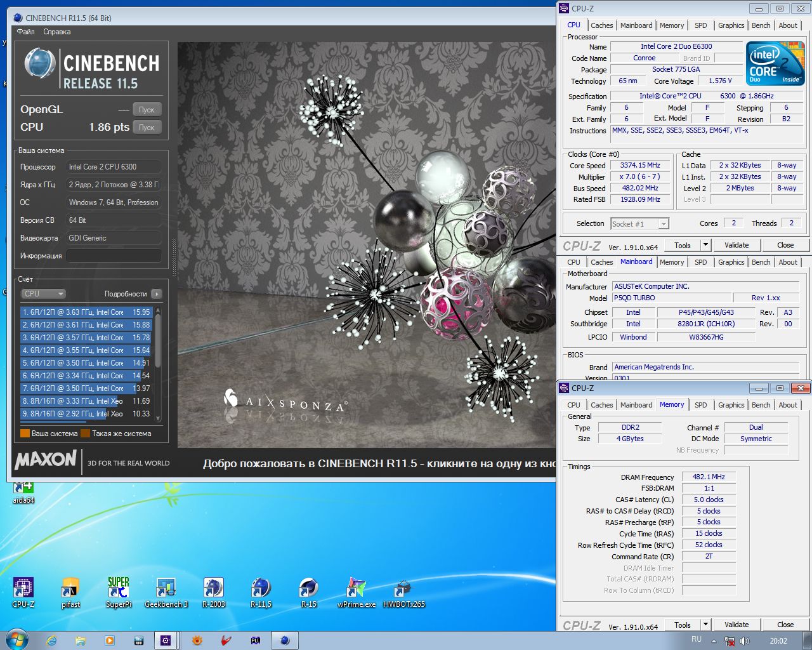Open the CPU-Z desktop shortcut
This screenshot has height=650, width=812.
(x=23, y=593)
